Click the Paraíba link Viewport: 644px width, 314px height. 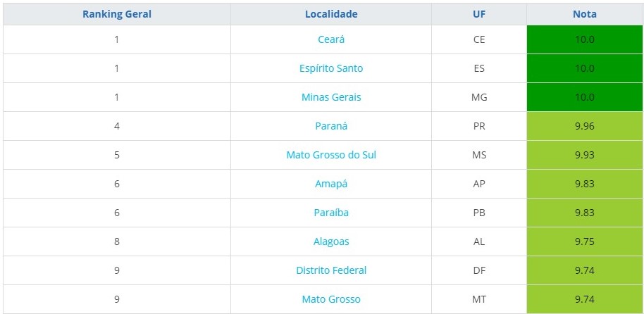[331, 213]
